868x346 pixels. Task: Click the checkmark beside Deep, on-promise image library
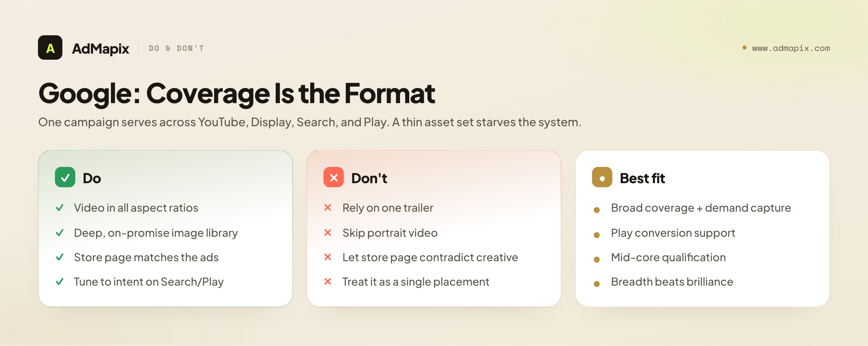[x=60, y=232]
